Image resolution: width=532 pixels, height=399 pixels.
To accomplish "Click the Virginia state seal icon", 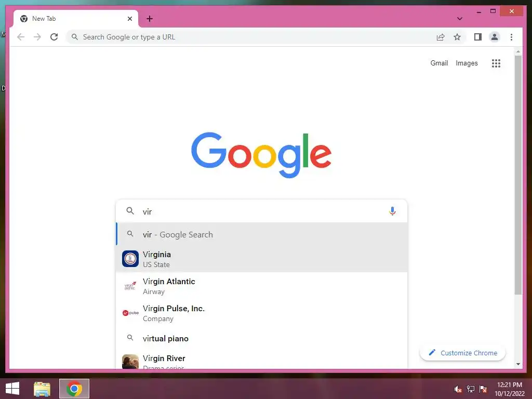I will (x=130, y=259).
